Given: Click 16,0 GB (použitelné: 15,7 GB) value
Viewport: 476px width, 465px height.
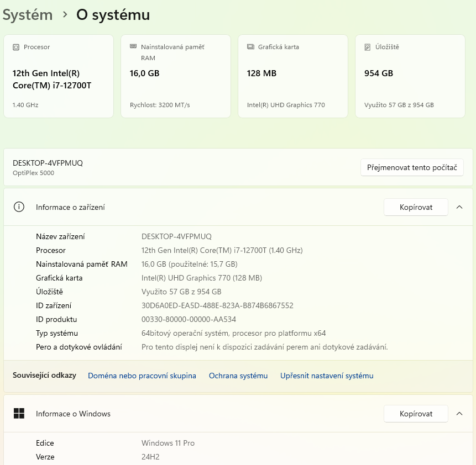Looking at the screenshot, I should point(190,264).
